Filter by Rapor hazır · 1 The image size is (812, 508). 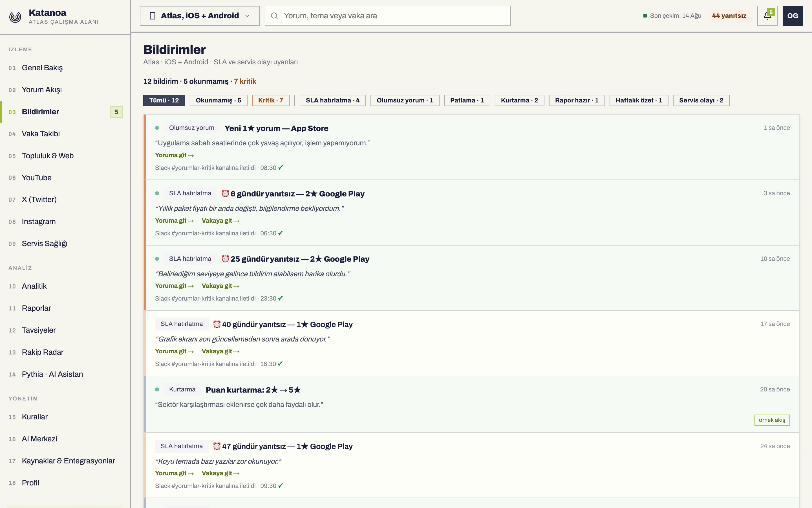pyautogui.click(x=577, y=100)
